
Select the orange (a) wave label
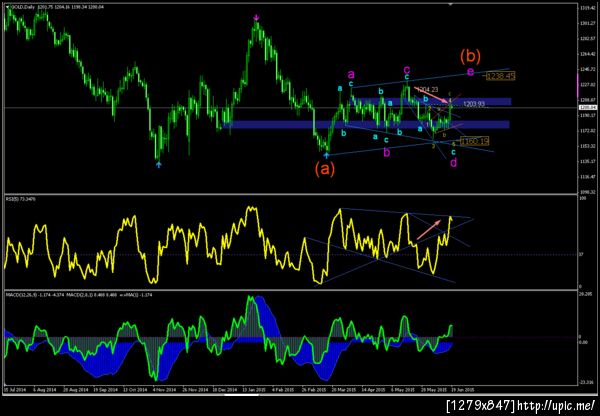pos(325,169)
